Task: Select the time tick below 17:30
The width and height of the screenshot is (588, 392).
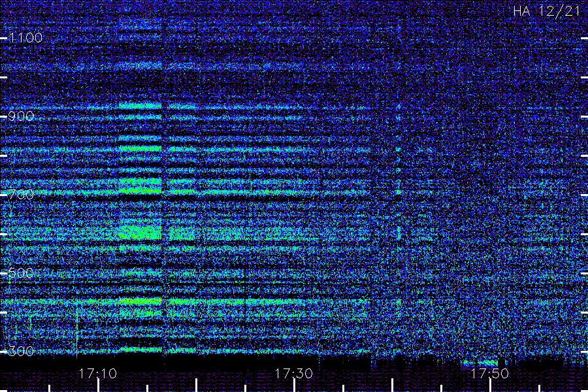Action: pyautogui.click(x=294, y=385)
